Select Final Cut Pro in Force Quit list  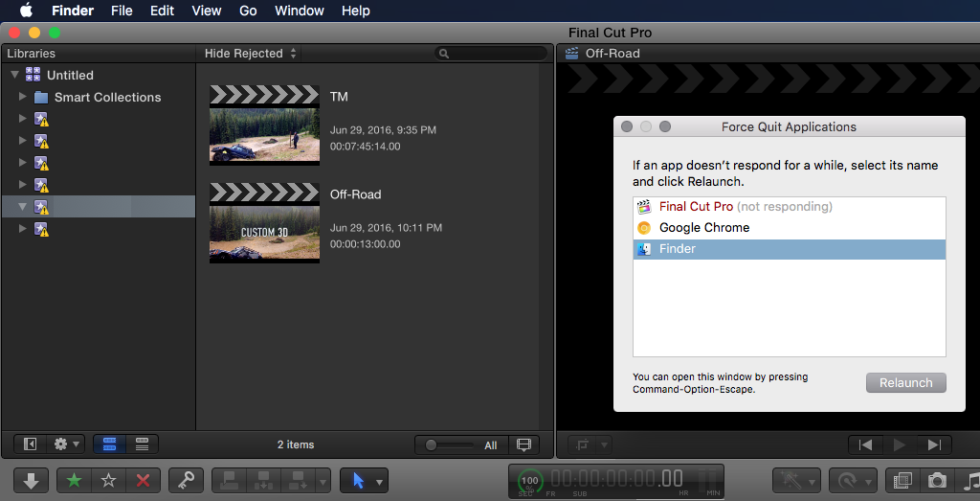pos(790,206)
